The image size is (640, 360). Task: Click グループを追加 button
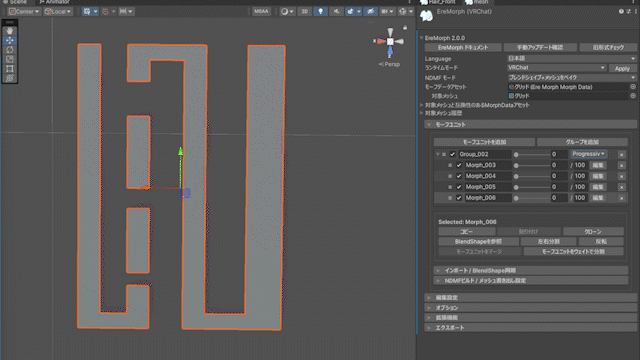[x=582, y=142]
